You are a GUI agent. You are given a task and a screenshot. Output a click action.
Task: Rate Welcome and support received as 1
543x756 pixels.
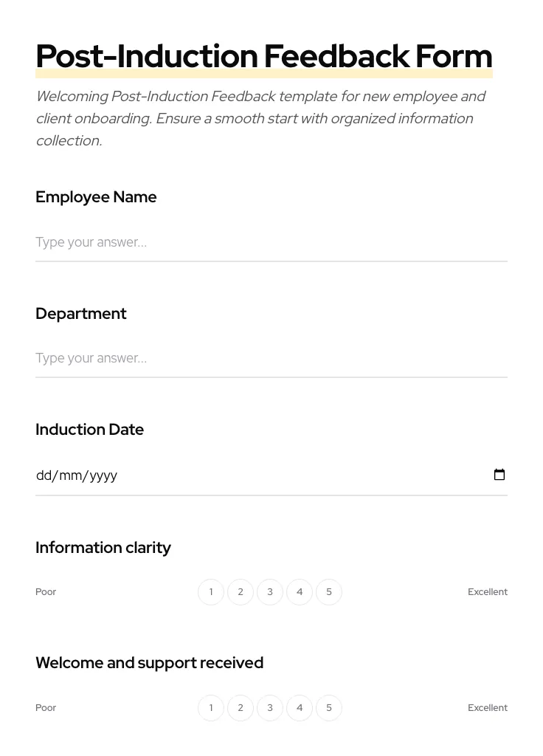211,708
